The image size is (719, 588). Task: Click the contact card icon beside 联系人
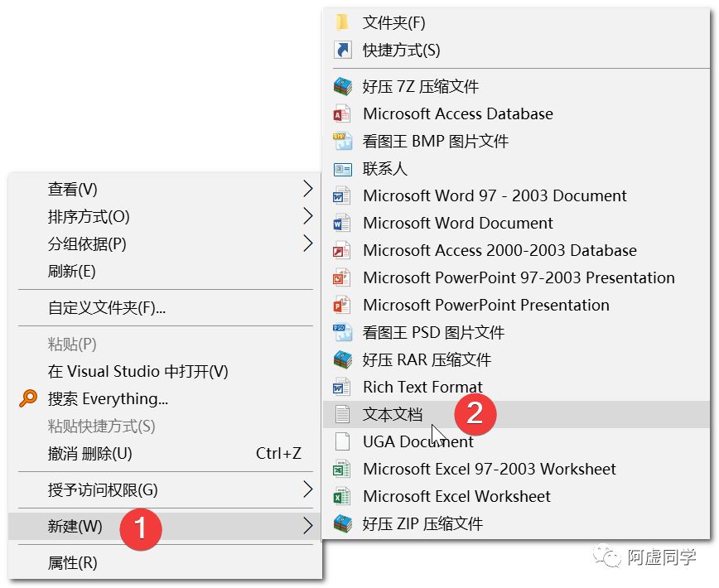tap(342, 169)
